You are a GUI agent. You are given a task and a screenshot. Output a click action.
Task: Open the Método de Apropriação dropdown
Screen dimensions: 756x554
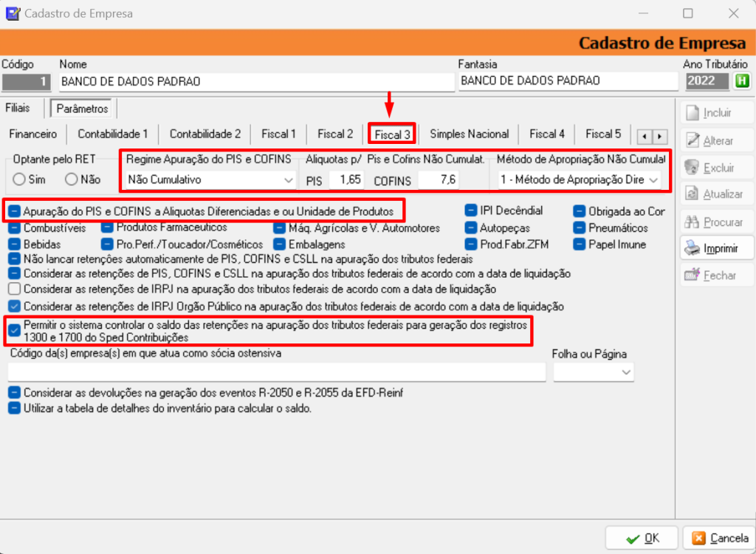[x=580, y=180]
